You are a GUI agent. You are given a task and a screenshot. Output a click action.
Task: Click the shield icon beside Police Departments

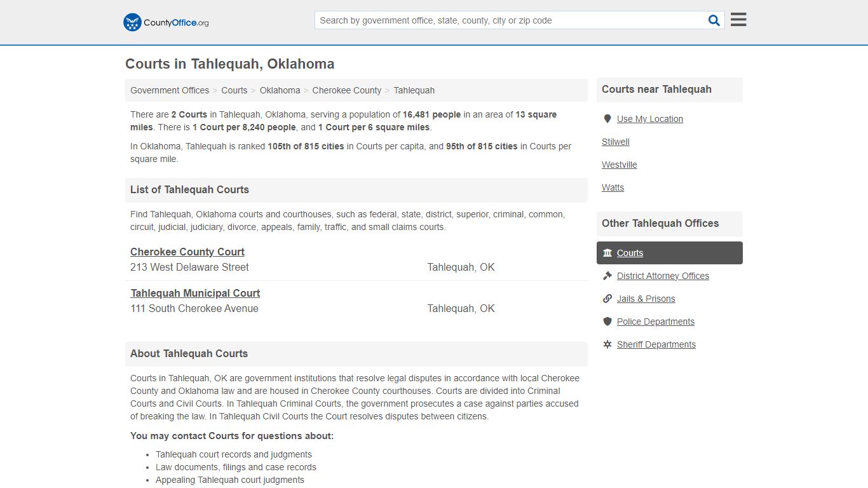click(x=607, y=322)
